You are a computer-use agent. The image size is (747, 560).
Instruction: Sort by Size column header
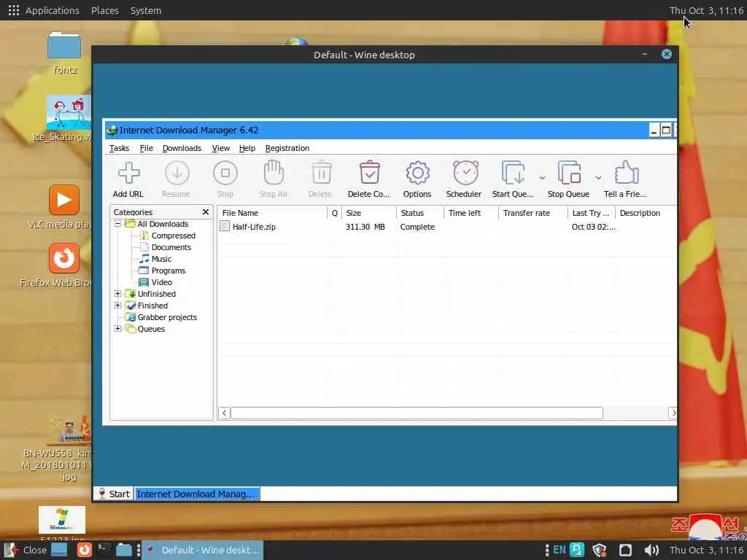tap(369, 213)
